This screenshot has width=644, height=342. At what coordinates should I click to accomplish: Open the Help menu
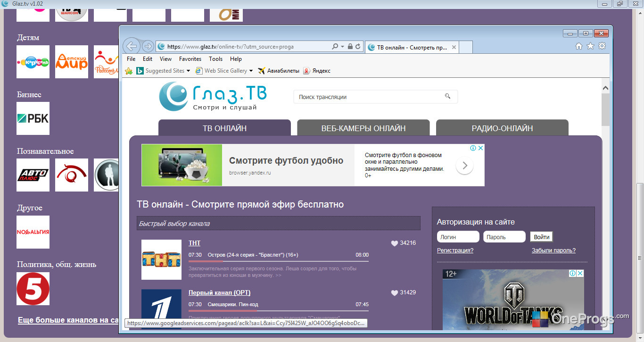[236, 59]
